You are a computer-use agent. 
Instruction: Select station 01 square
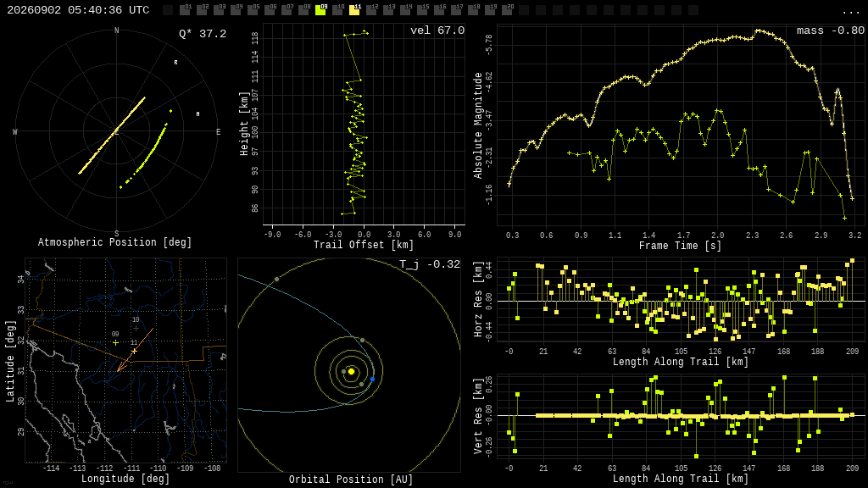click(186, 10)
